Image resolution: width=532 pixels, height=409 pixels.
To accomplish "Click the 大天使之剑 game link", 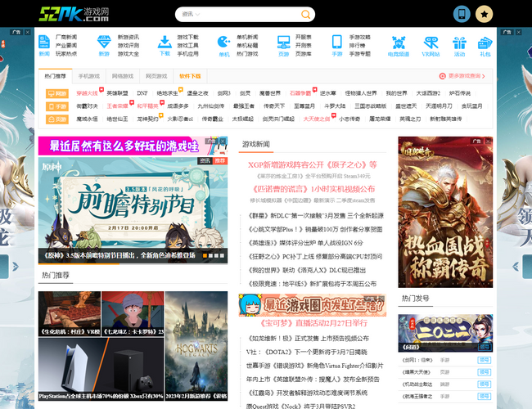I will (x=317, y=119).
